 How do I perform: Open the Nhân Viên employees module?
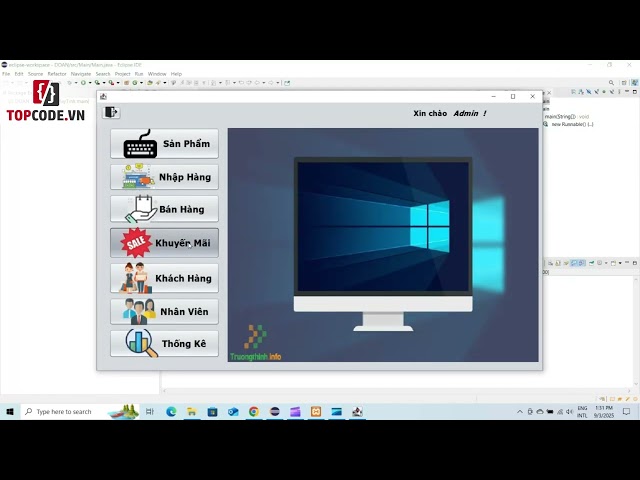(164, 311)
